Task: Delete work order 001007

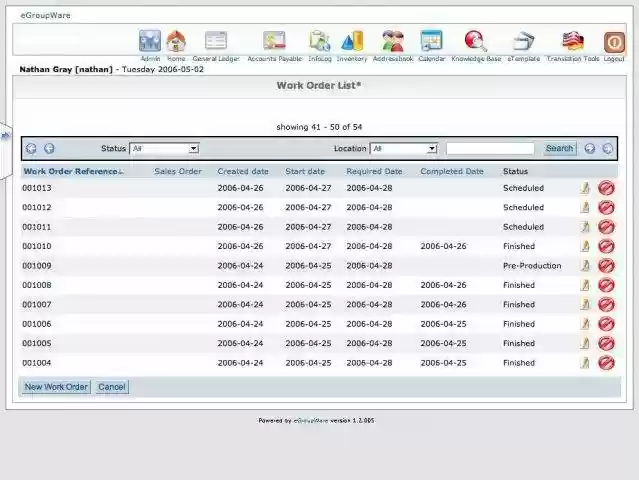Action: click(606, 304)
